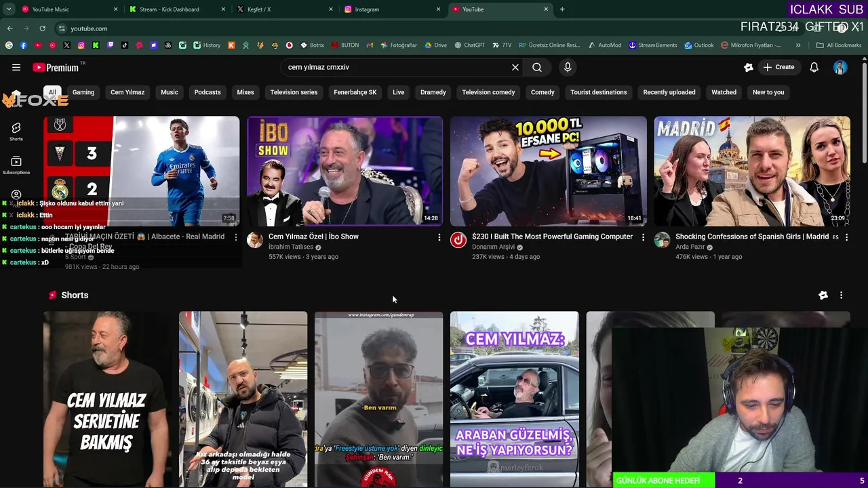Open a new browser tab

pos(562,9)
